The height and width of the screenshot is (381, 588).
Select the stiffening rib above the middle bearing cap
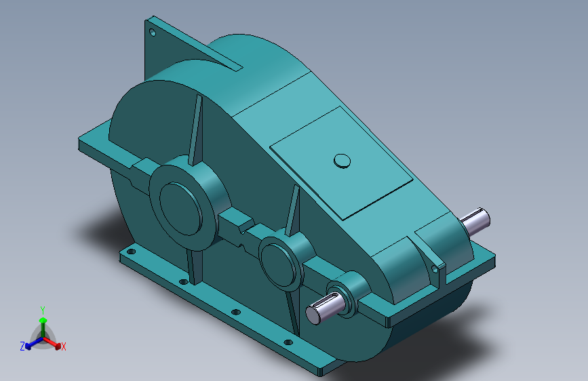click(293, 211)
